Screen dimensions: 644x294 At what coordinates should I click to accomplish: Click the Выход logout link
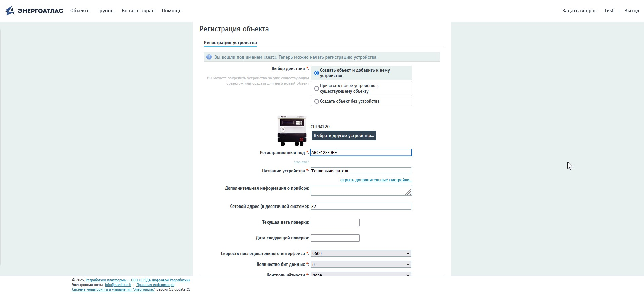pos(631,11)
